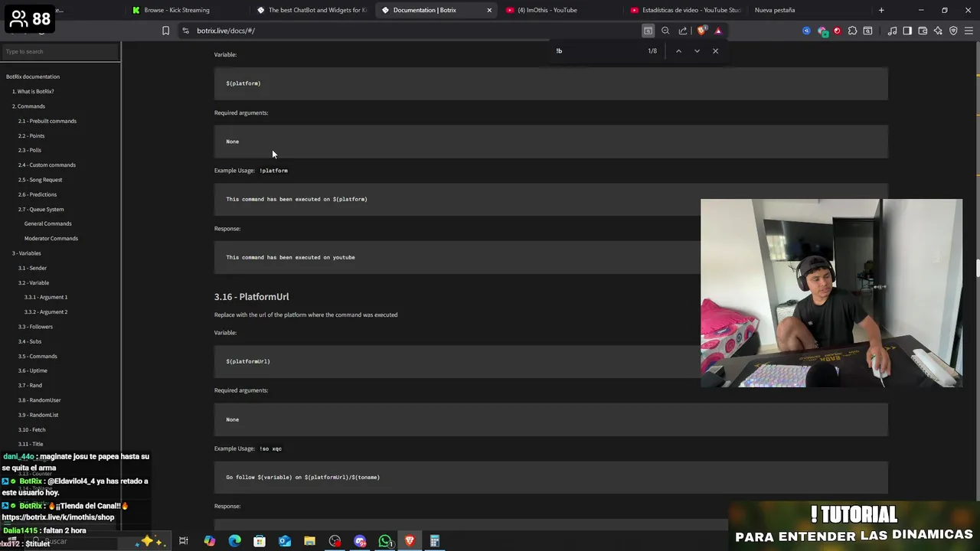Open BotRix documentation sidebar root

click(x=33, y=77)
